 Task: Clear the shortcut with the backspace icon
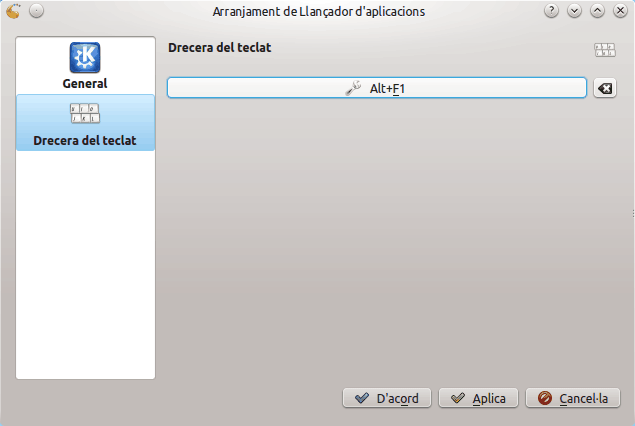pyautogui.click(x=605, y=89)
